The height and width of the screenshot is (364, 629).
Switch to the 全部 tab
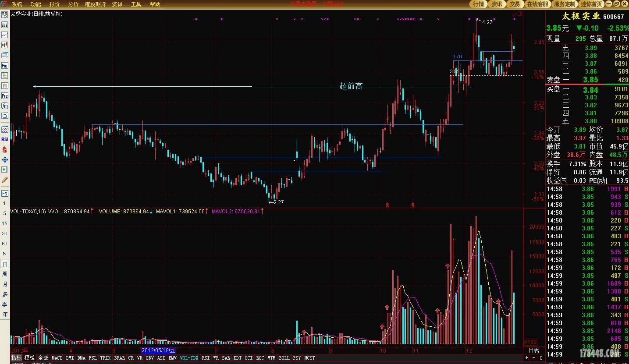click(x=43, y=358)
